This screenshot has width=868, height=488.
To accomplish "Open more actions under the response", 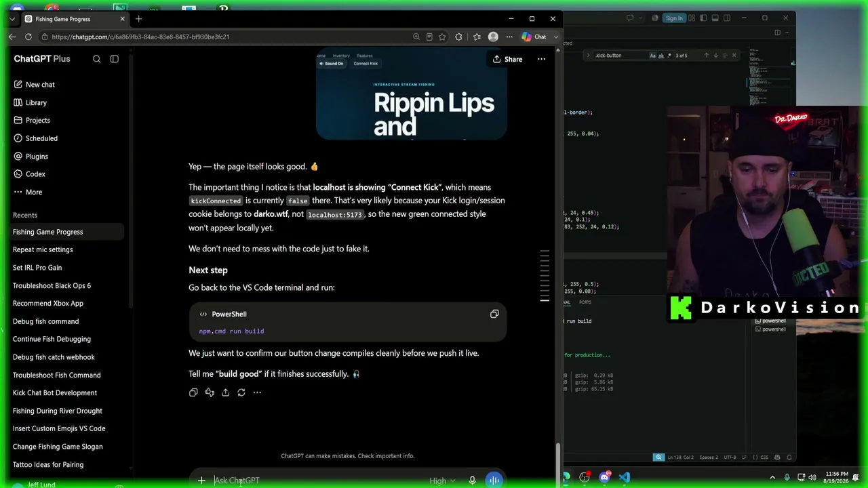I will (257, 392).
